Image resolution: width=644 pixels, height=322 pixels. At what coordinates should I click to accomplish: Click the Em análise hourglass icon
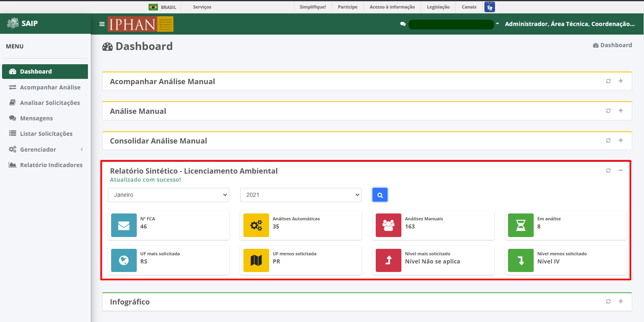[x=521, y=225]
